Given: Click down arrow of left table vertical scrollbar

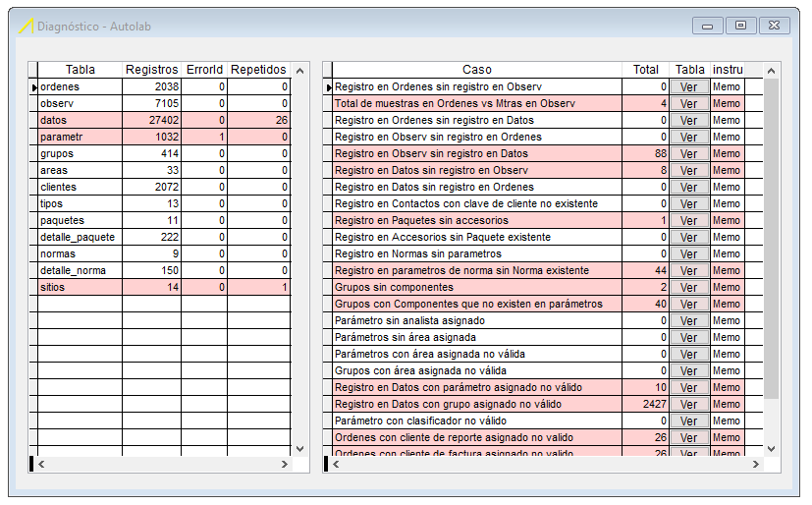Looking at the screenshot, I should click(299, 449).
